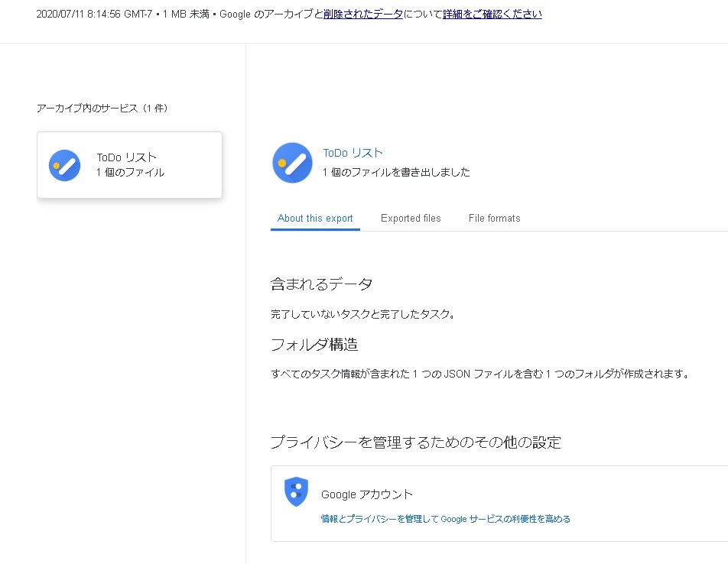Open the Exported files tab

(x=411, y=218)
